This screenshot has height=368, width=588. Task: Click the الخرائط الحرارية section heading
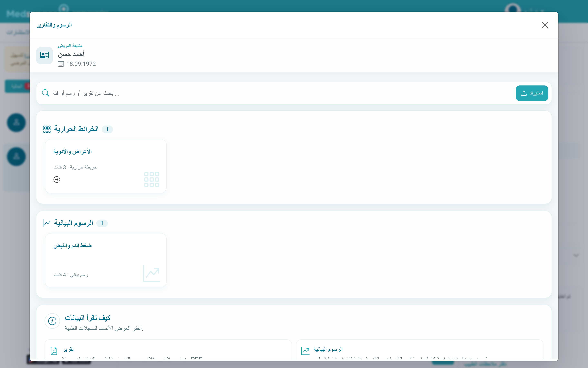click(76, 129)
